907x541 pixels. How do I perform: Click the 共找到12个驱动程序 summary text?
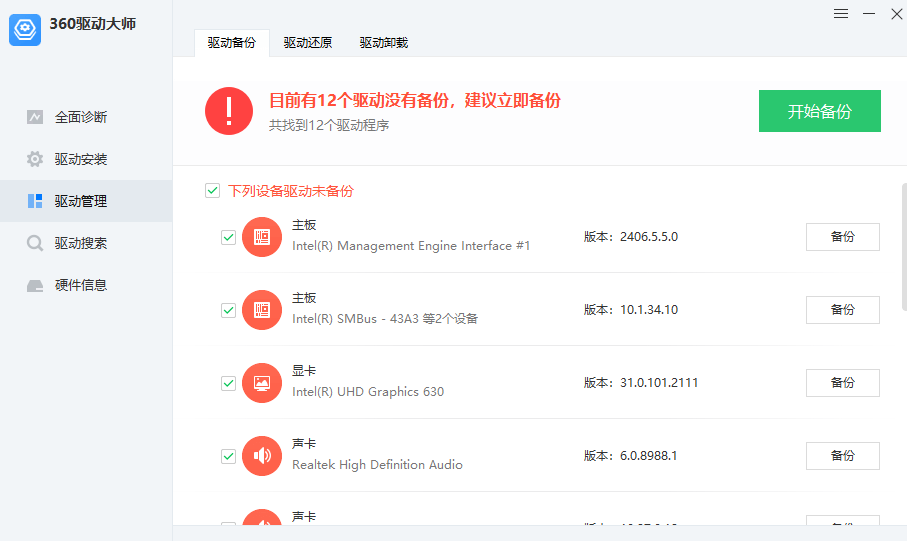[329, 126]
